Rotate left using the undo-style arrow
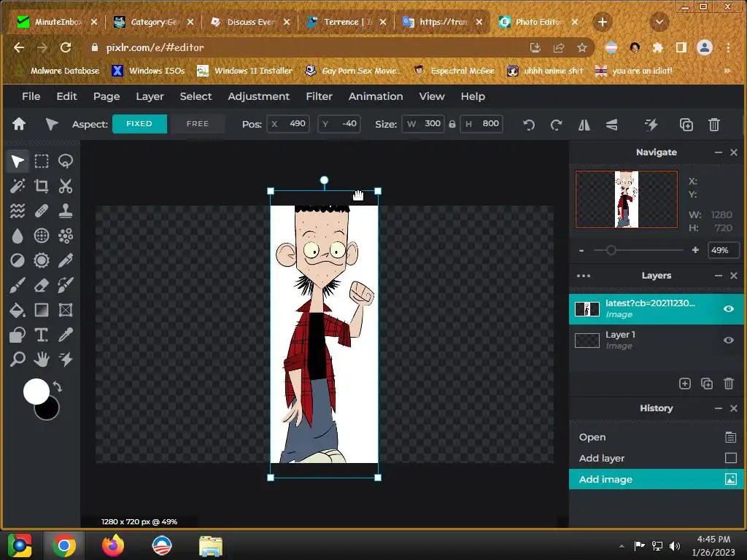 point(529,125)
